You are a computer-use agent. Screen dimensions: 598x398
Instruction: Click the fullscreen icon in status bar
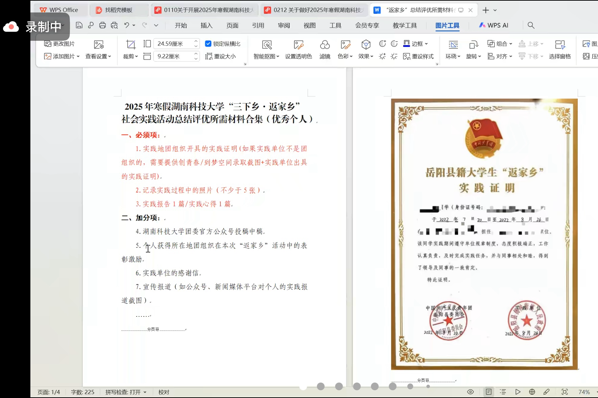click(x=565, y=392)
